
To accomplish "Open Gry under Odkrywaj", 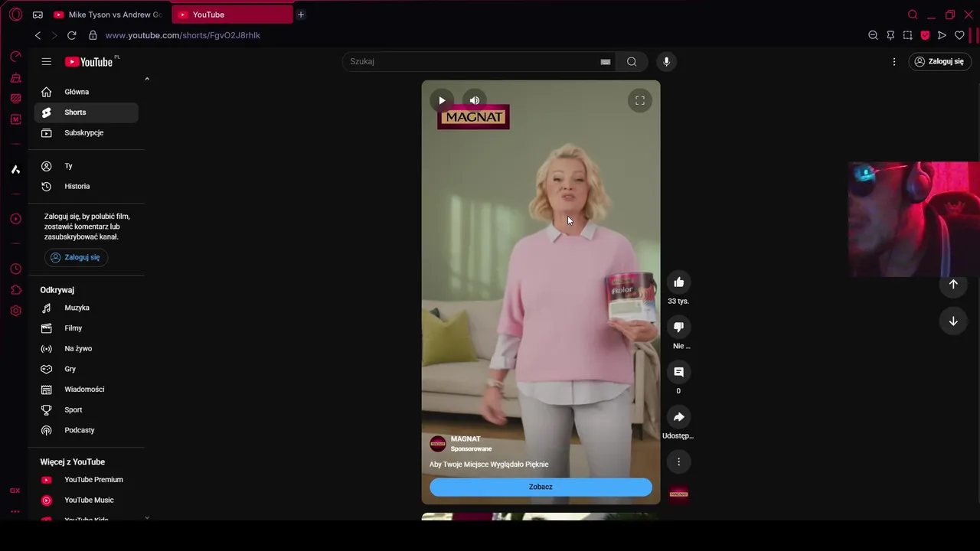I will 86,369.
